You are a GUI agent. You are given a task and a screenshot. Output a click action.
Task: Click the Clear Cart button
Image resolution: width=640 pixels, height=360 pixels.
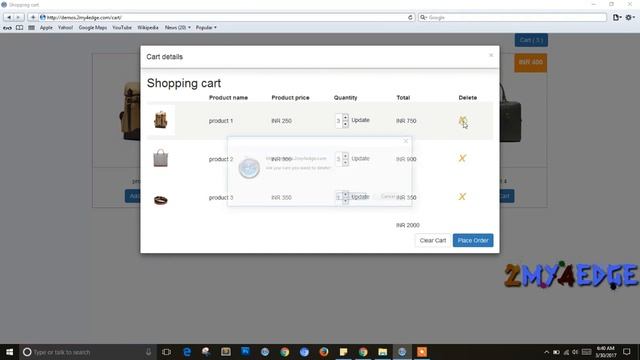[433, 240]
